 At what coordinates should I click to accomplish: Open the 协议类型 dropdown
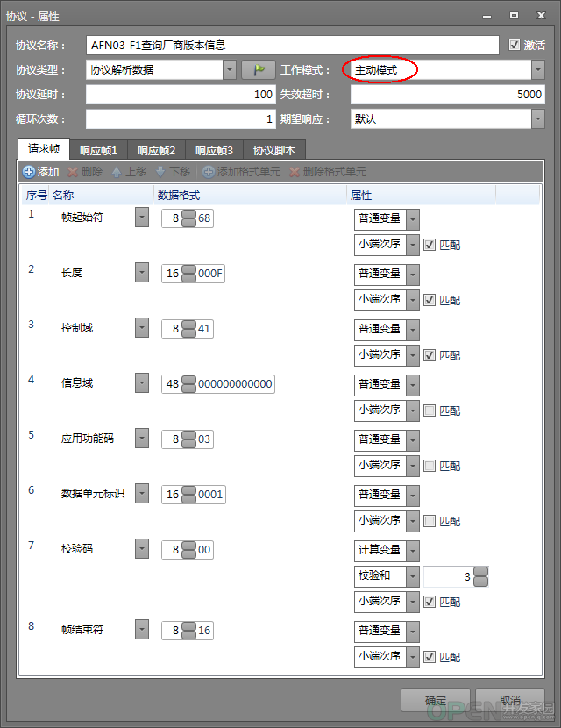(x=230, y=70)
